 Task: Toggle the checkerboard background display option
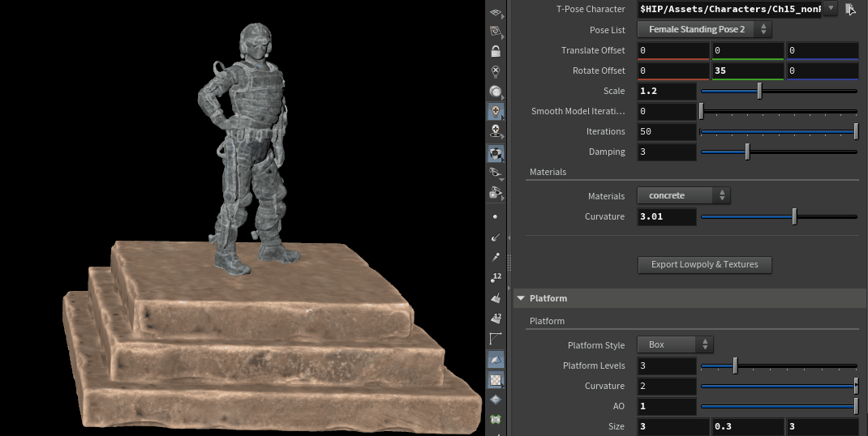[496, 379]
